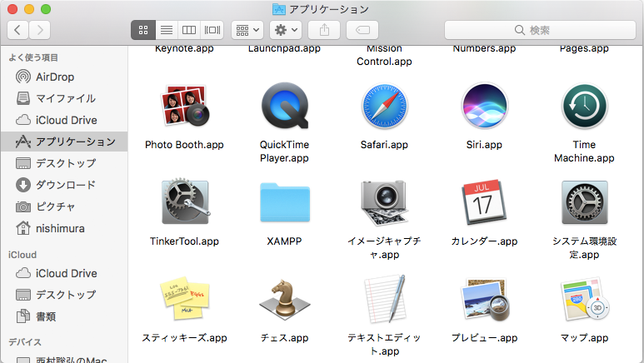644x363 pixels.
Task: Click the back navigation button
Action: click(x=18, y=30)
